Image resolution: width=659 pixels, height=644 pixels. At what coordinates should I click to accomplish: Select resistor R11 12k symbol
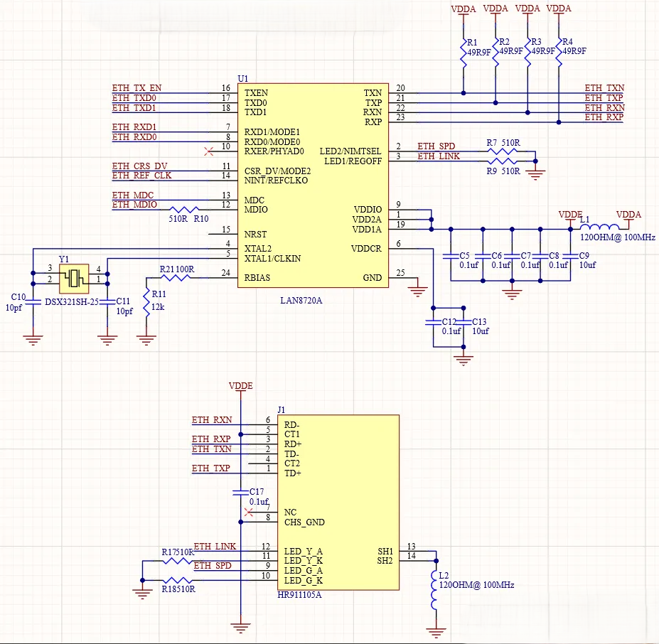click(x=146, y=302)
